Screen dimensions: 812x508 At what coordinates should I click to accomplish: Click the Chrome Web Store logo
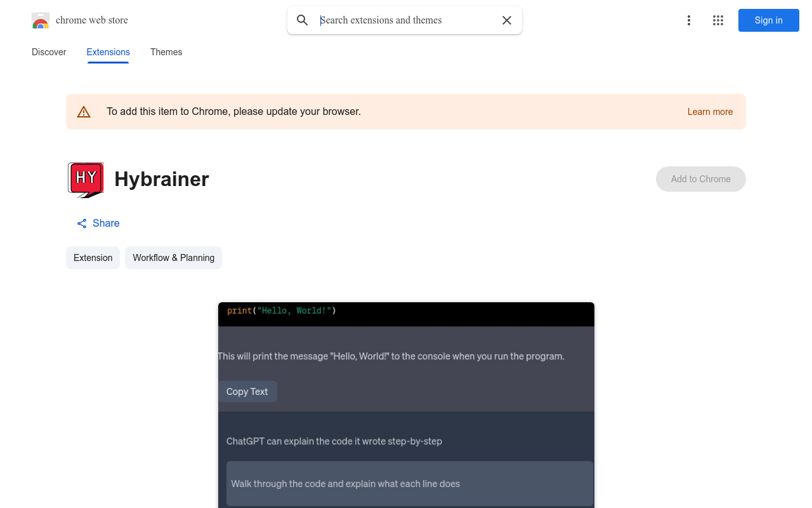coord(41,20)
